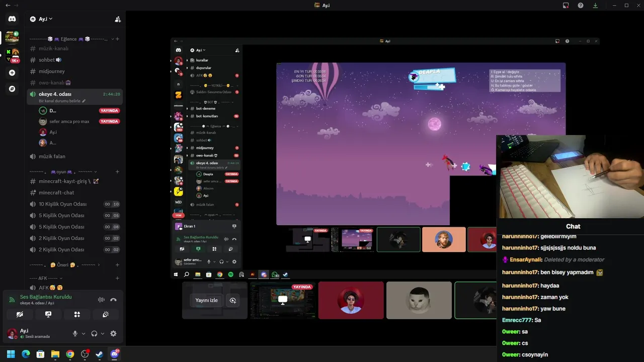644x362 pixels.
Task: Open the soundboard icon
Action: click(106, 314)
